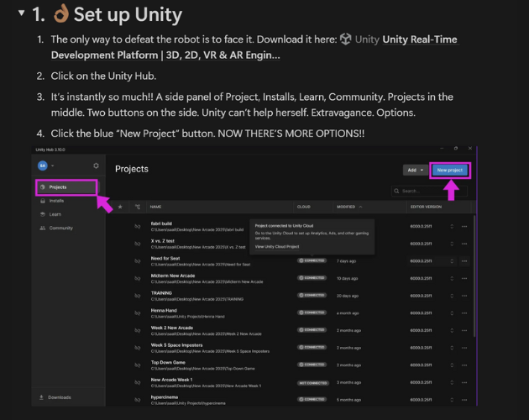Click the version control branch column header icon
Screen dimensions: 529x420
pos(138,207)
